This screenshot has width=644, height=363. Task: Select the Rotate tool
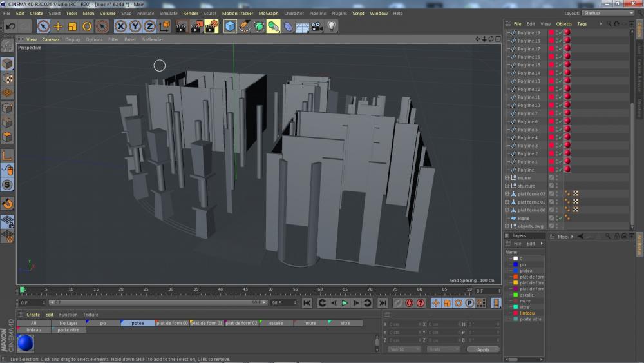click(x=87, y=26)
